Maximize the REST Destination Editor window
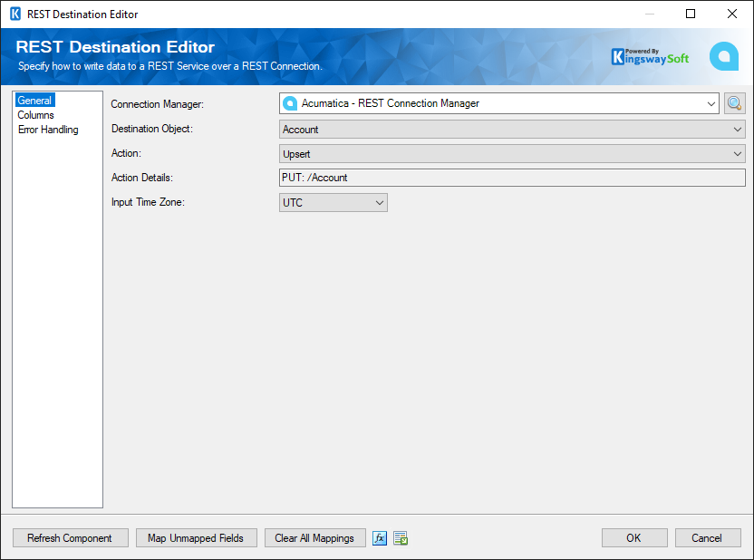The width and height of the screenshot is (754, 560). pos(691,14)
